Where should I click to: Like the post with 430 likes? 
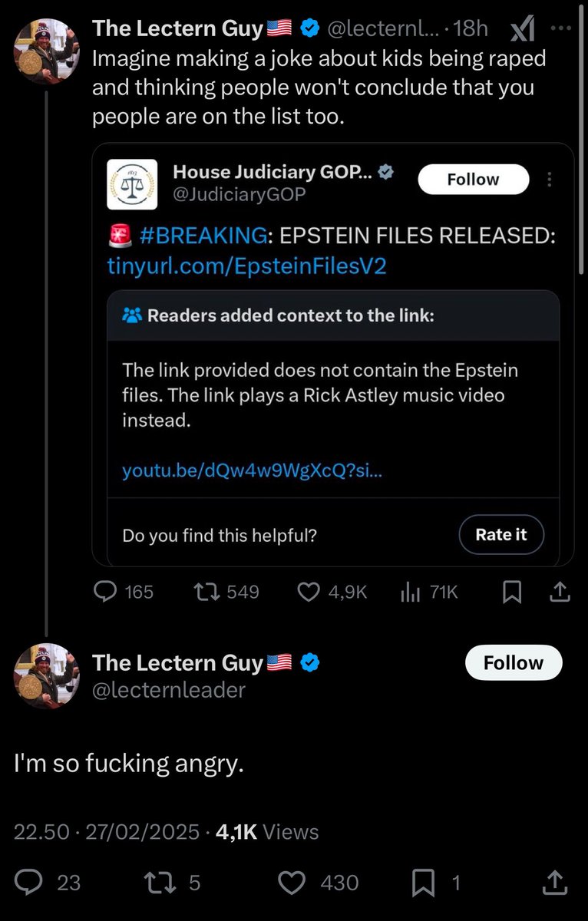click(x=292, y=883)
